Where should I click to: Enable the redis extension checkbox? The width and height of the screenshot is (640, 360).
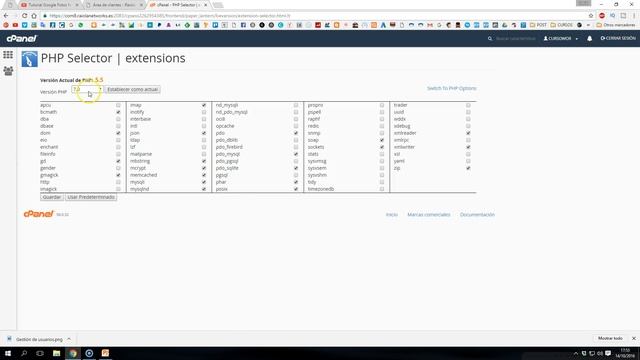coord(382,126)
